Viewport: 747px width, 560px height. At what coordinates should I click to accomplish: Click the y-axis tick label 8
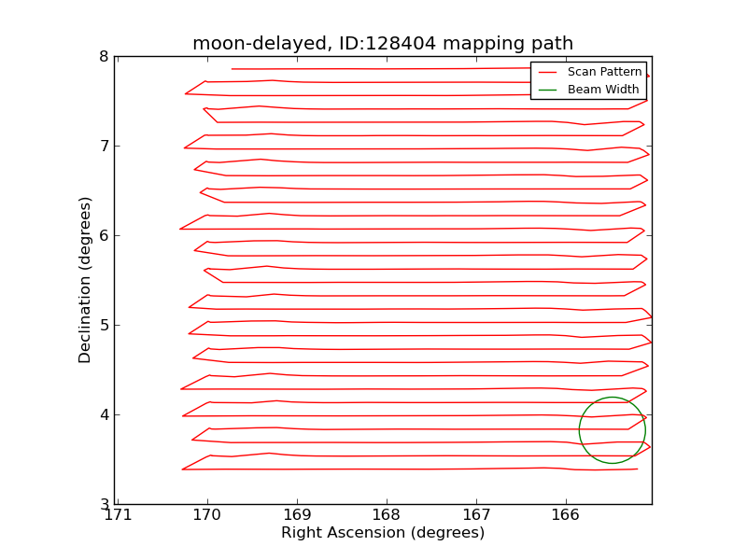point(105,57)
